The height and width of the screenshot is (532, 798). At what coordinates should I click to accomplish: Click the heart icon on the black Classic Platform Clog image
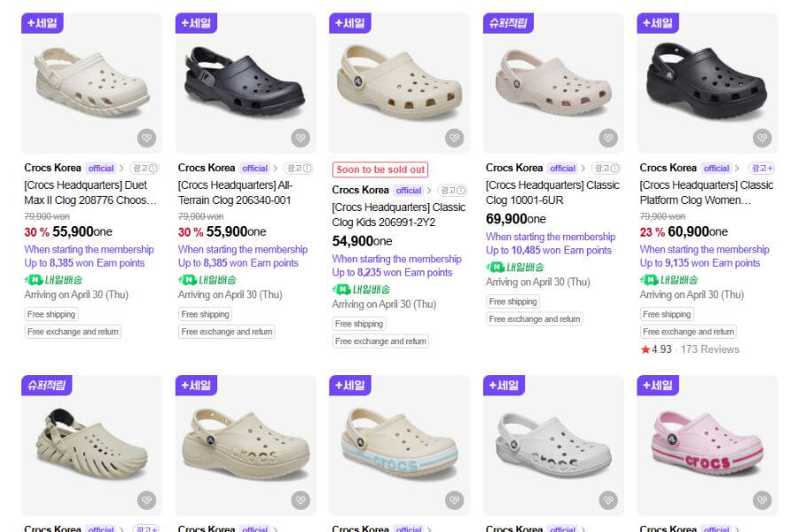pos(761,137)
